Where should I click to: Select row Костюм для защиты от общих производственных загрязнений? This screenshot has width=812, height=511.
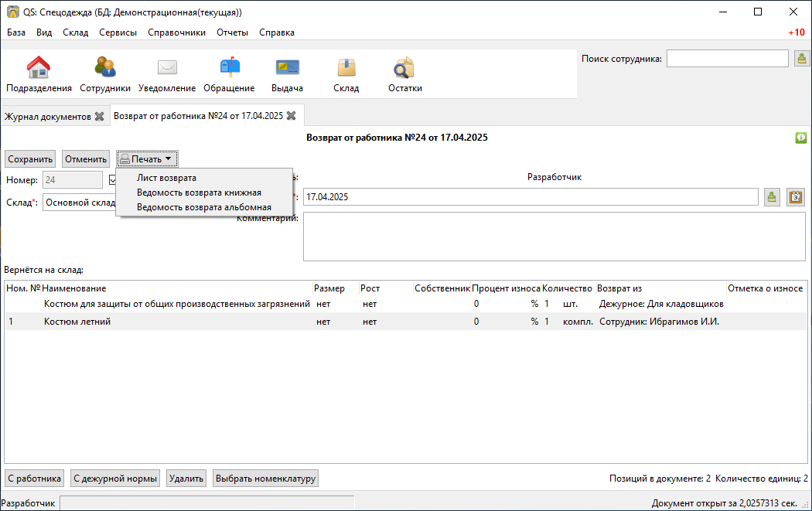406,304
